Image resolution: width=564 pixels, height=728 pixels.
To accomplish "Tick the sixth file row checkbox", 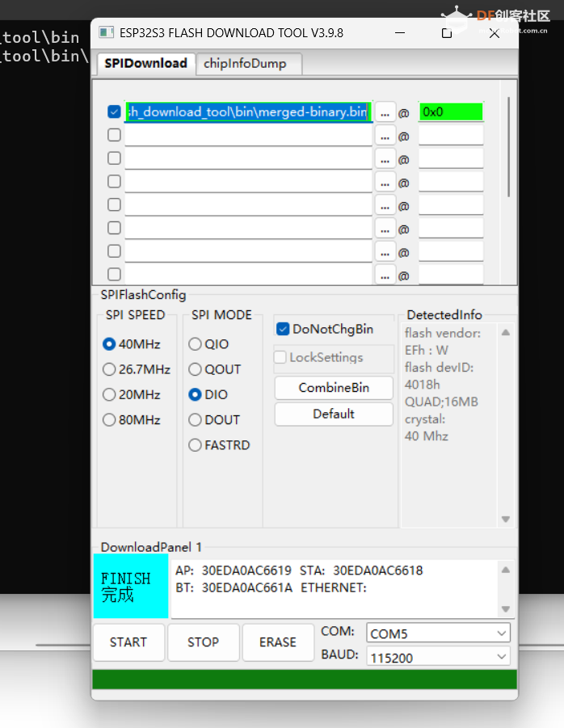I will [x=114, y=228].
